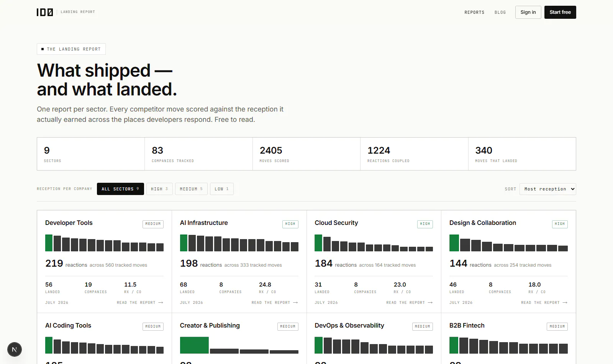Image resolution: width=613 pixels, height=364 pixels.
Task: Open the Developer Tools card title
Action: (69, 223)
